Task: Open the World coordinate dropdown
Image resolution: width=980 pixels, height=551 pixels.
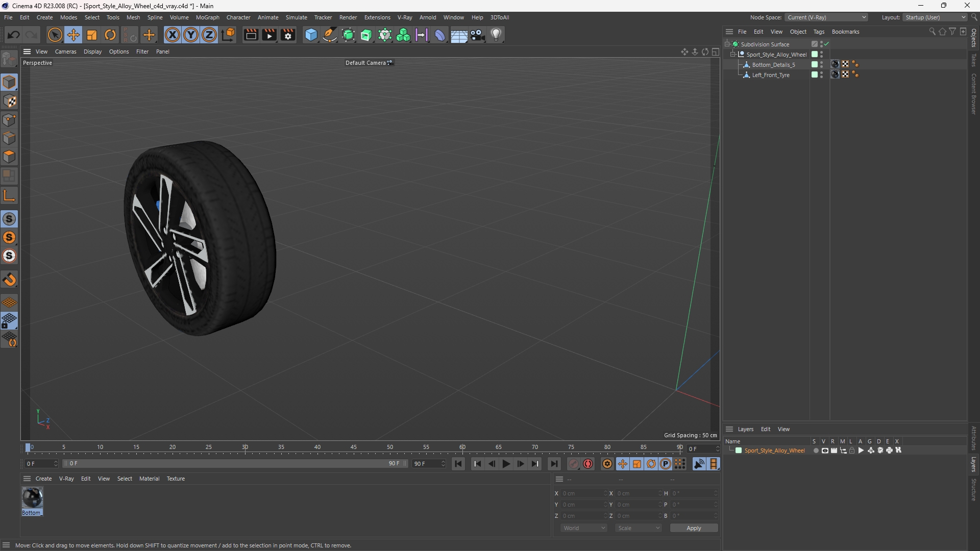Action: pyautogui.click(x=583, y=528)
